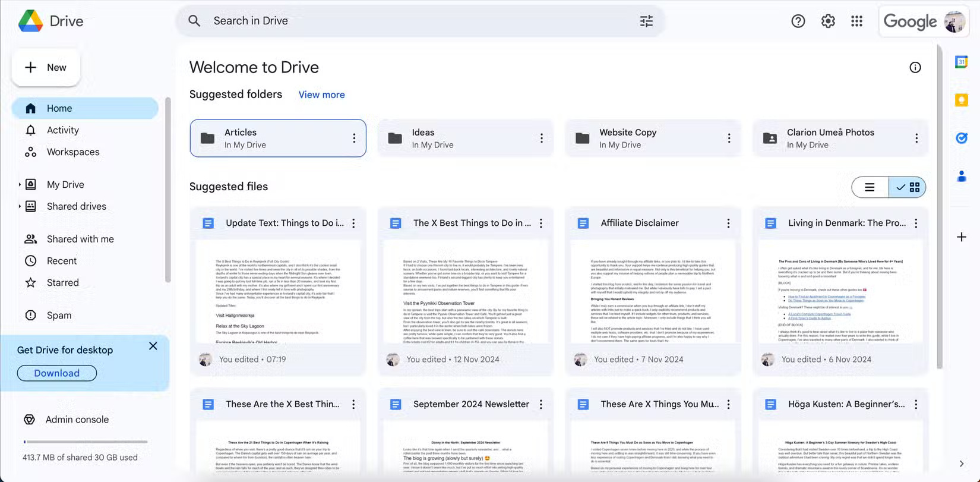Open more actions for Affiliate Disclaimer file
This screenshot has height=482, width=980.
(728, 223)
